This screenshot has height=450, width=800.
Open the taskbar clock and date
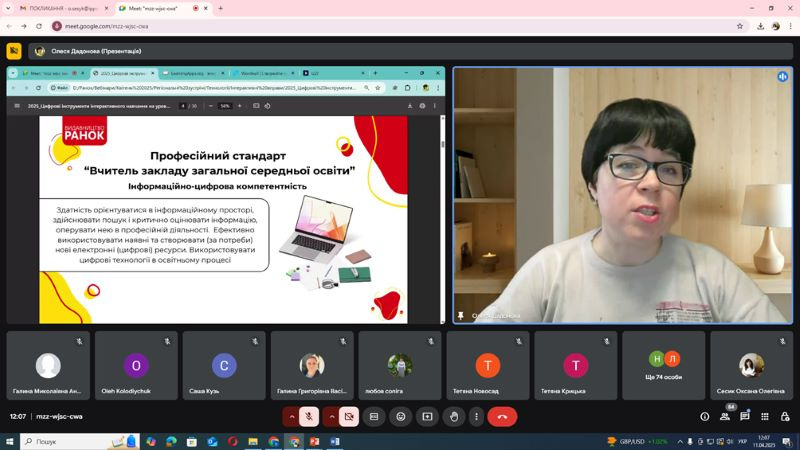pos(764,441)
